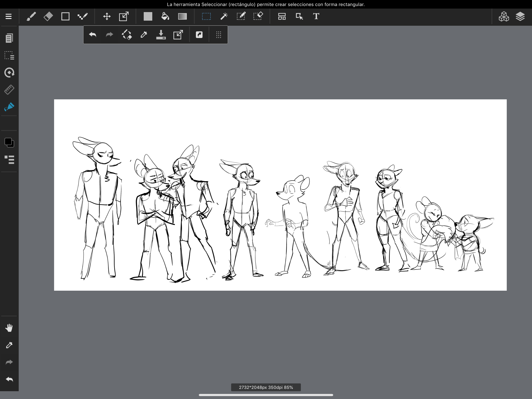Viewport: 532px width, 399px height.
Task: Click the black foreground color swatch
Action: [8, 141]
